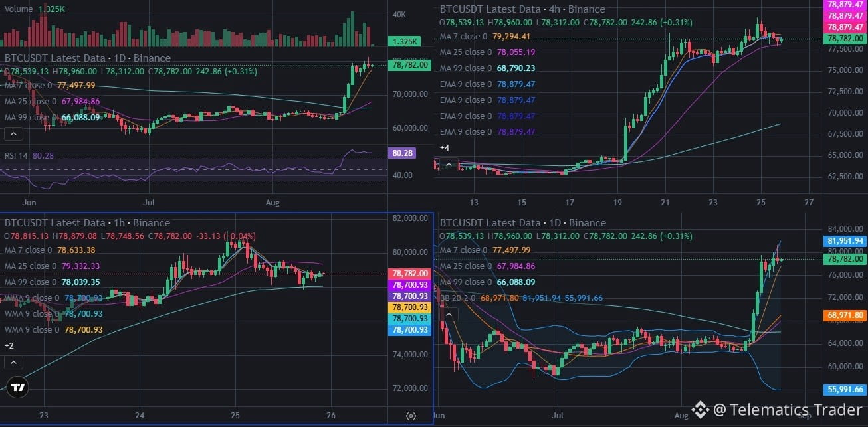Click the volume axis label 1.325K

405,41
